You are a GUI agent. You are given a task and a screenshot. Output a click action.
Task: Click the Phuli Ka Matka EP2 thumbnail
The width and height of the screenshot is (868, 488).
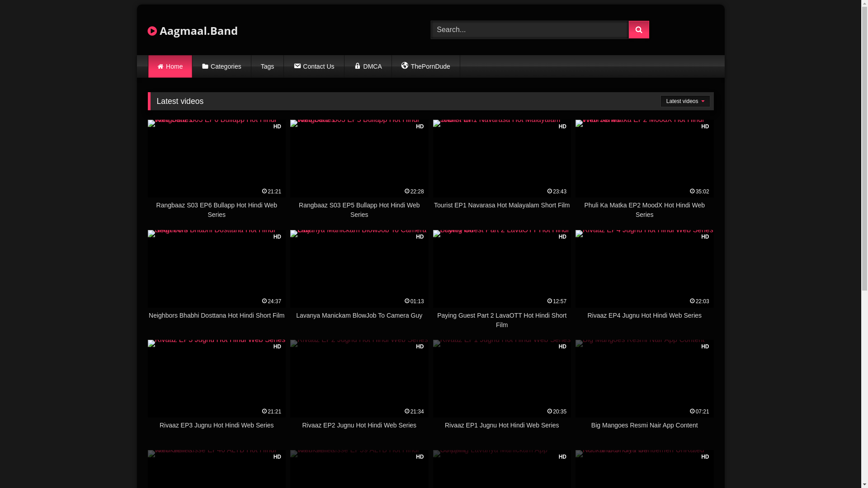pos(644,159)
